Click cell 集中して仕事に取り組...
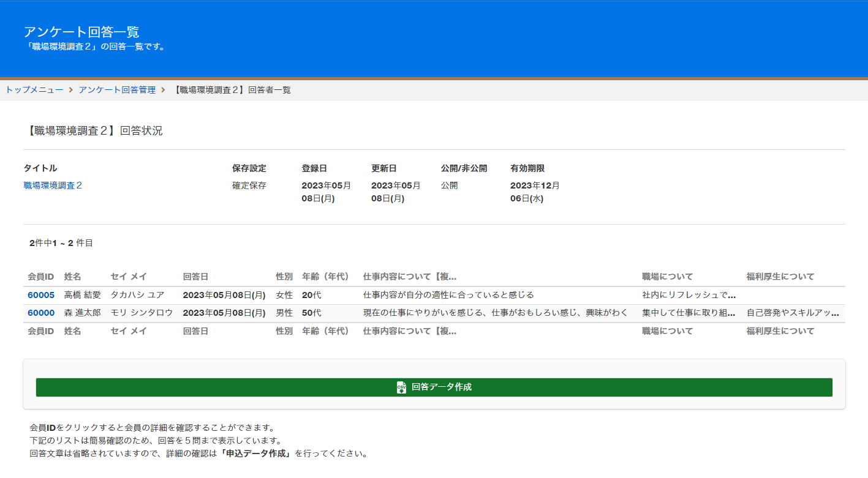868x478 pixels. [x=689, y=313]
